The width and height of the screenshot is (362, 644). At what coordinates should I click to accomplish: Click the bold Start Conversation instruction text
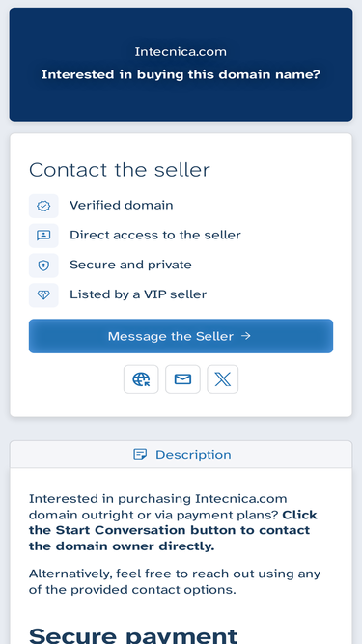click(173, 530)
